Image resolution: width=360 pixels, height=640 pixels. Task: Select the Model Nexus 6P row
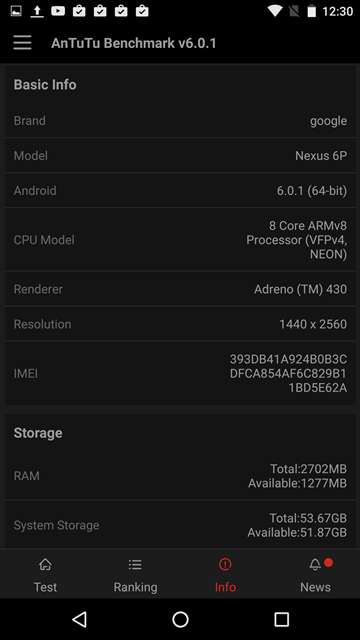point(180,156)
